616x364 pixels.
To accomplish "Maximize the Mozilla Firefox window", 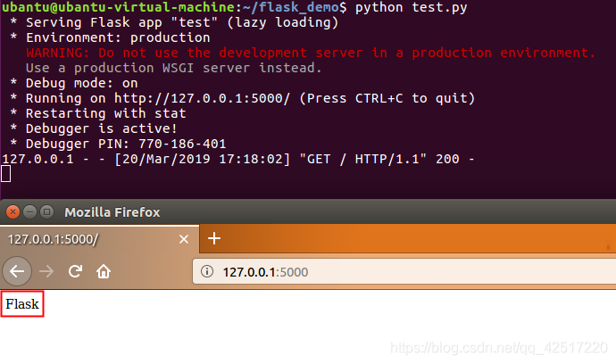I will click(46, 212).
